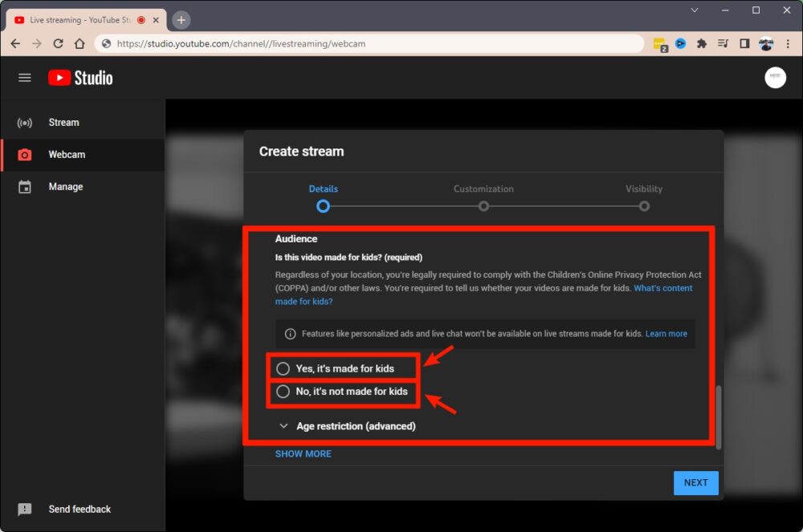
Task: Open the tab search dropdown chevron
Action: 695,10
